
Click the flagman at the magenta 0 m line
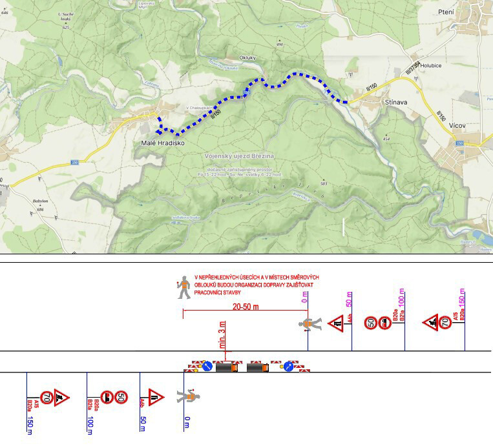point(310,324)
